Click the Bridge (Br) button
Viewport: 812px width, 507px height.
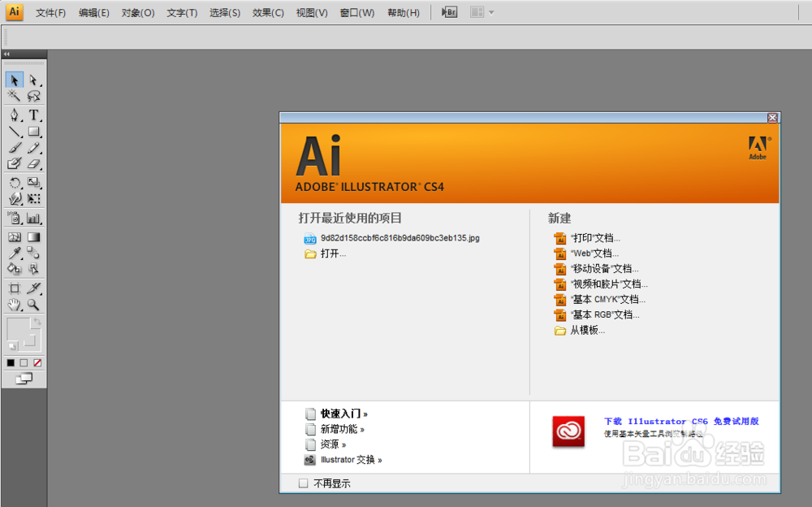[x=449, y=12]
